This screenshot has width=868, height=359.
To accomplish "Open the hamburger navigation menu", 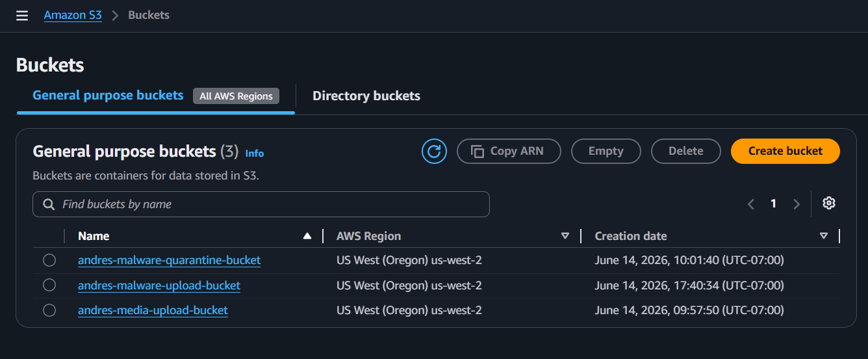I will (x=22, y=16).
